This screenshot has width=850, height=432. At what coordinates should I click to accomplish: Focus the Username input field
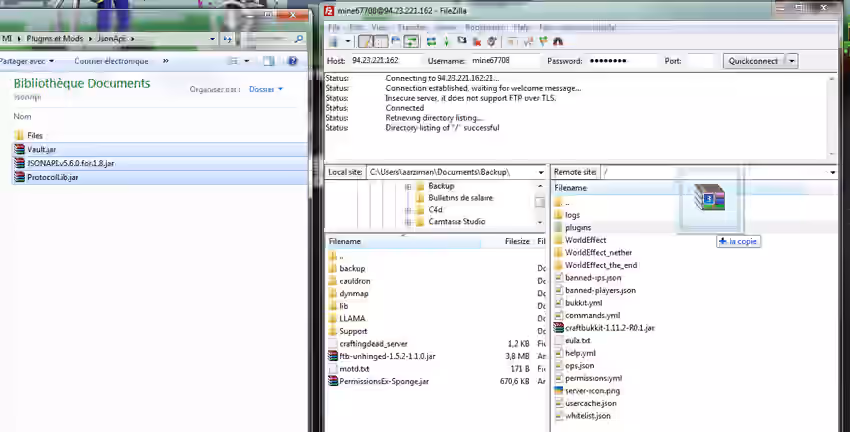click(x=504, y=61)
